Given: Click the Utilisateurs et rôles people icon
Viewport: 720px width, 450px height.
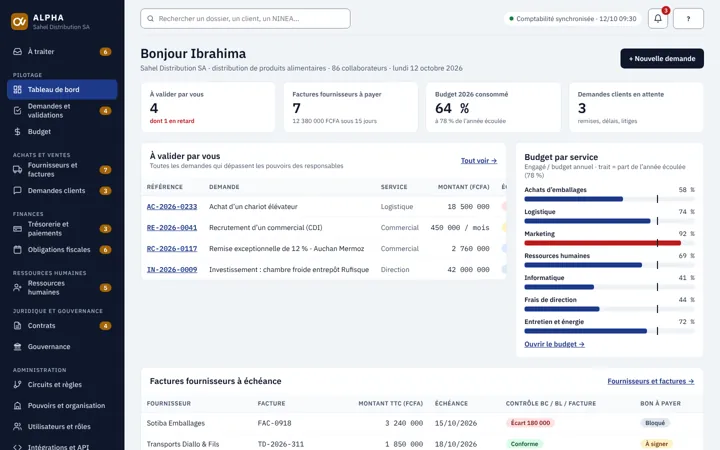Looking at the screenshot, I should click(17, 427).
